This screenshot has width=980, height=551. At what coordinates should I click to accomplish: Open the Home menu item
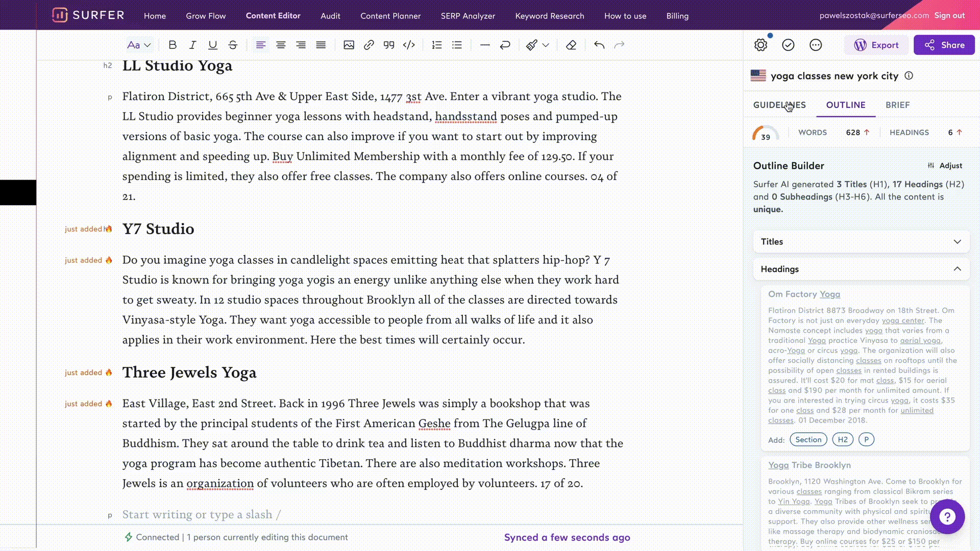(x=155, y=16)
